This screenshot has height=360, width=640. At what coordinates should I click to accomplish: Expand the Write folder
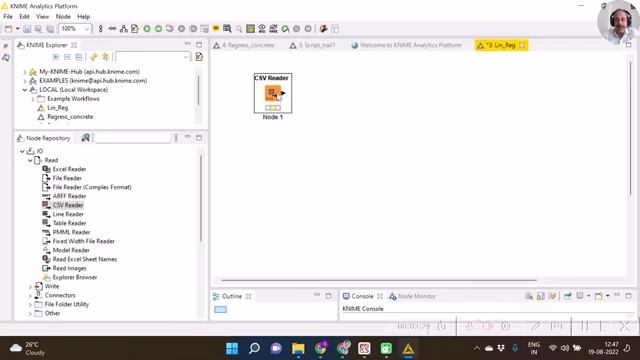30,287
